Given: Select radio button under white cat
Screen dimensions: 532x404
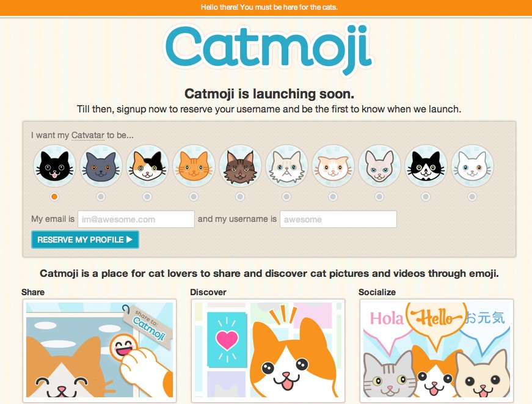Looking at the screenshot, I should [472, 197].
